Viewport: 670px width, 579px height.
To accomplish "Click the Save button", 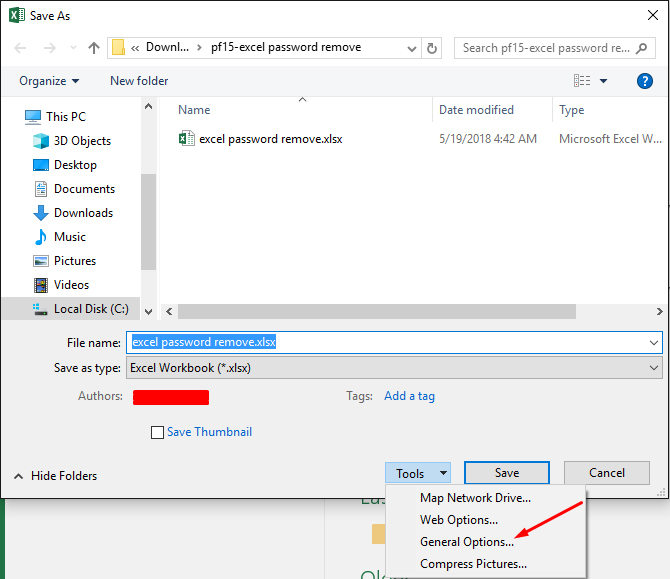I will tap(507, 473).
